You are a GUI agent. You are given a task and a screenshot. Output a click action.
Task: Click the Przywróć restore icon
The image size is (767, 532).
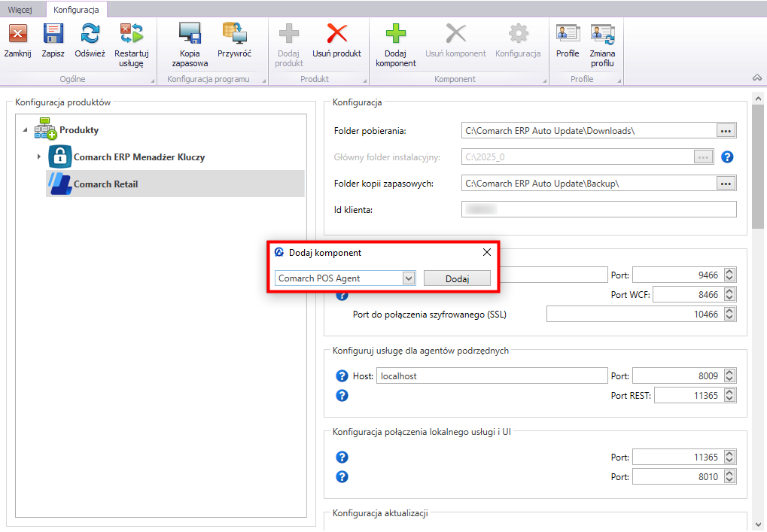pyautogui.click(x=234, y=33)
